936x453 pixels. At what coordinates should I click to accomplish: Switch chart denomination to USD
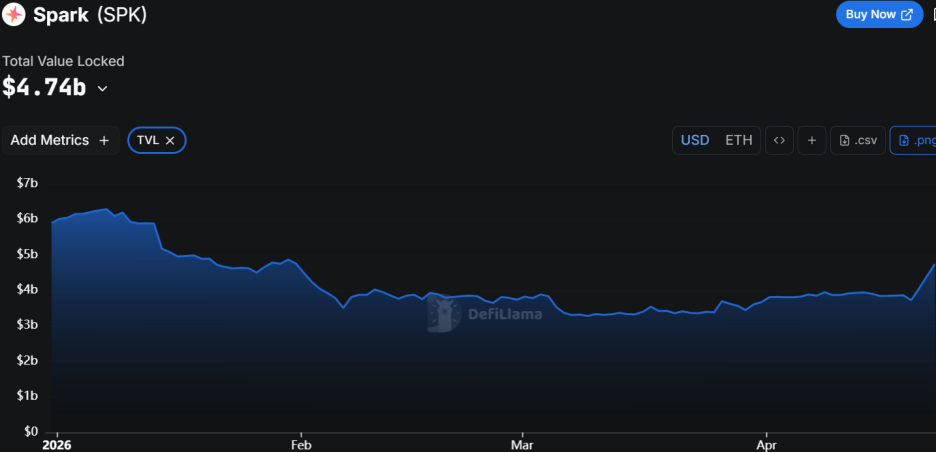695,140
